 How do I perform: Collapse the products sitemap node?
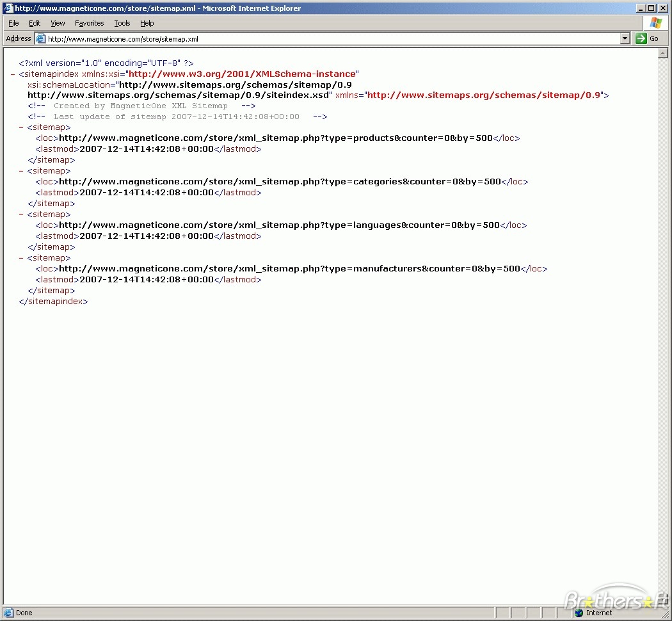point(22,127)
